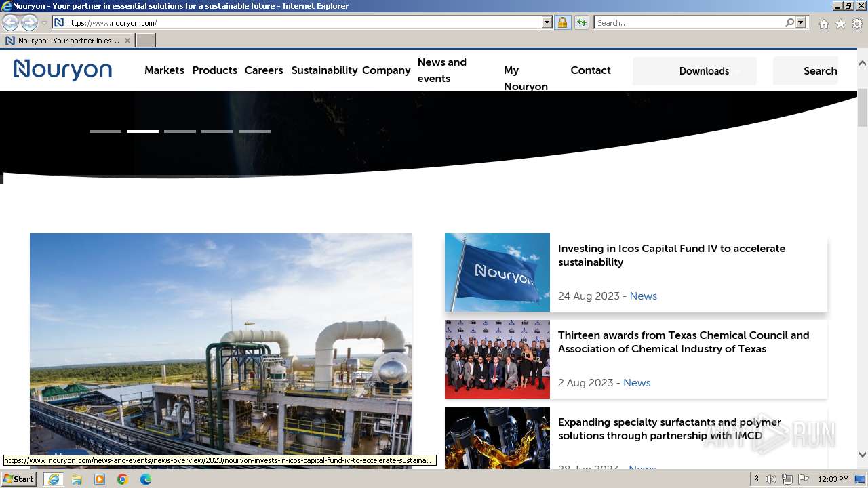Viewport: 868px width, 488px height.
Task: Launch Chrome from the taskbar
Action: coord(123,479)
